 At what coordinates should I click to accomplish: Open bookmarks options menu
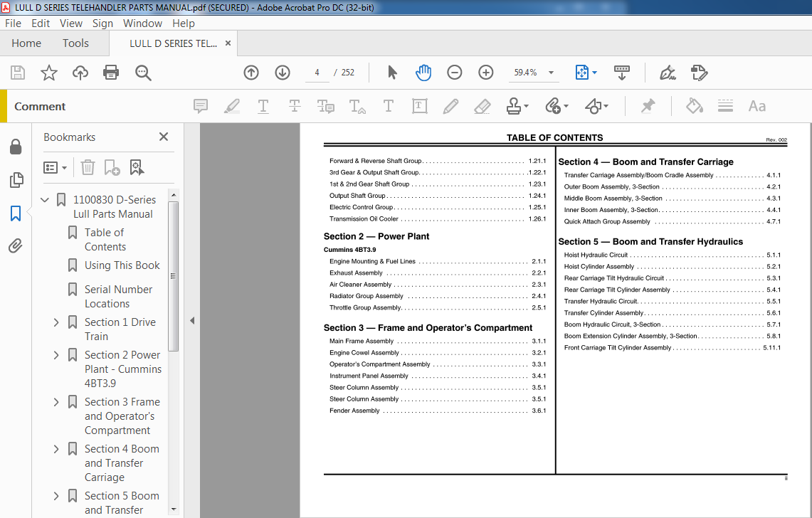pyautogui.click(x=56, y=167)
